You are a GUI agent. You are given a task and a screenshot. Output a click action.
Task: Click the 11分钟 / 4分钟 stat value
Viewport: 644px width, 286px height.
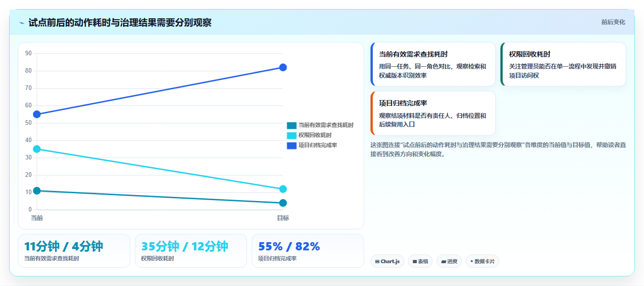pos(64,246)
